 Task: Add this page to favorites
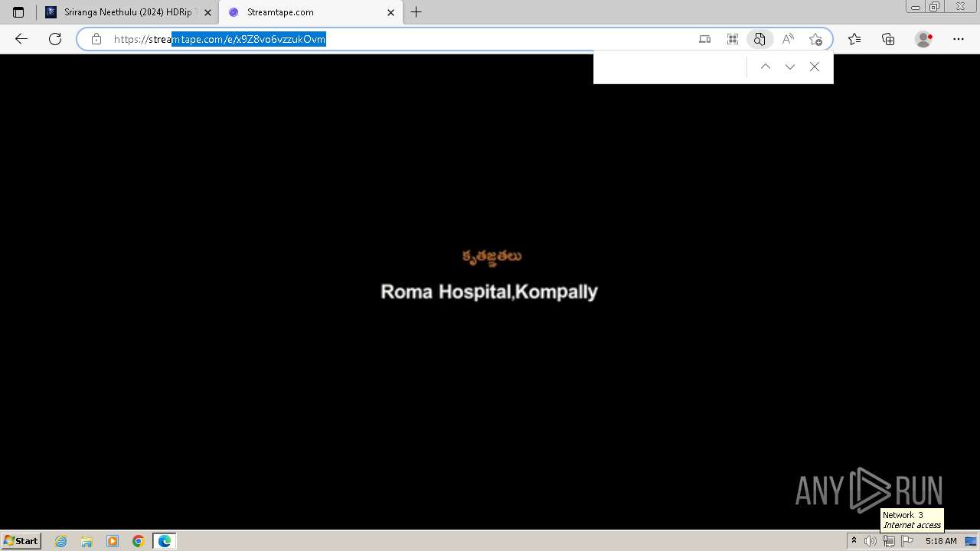[x=815, y=39]
